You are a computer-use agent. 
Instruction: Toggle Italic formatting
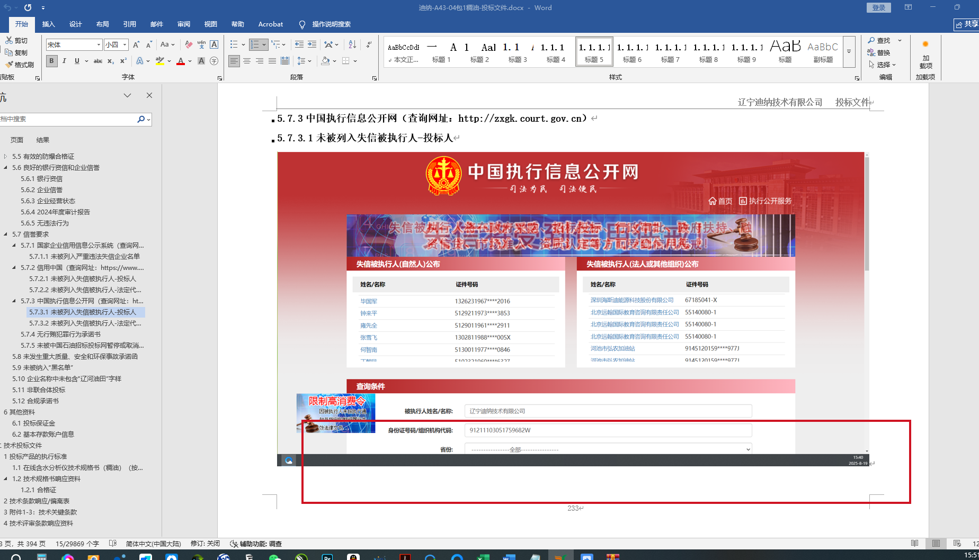[x=64, y=61]
